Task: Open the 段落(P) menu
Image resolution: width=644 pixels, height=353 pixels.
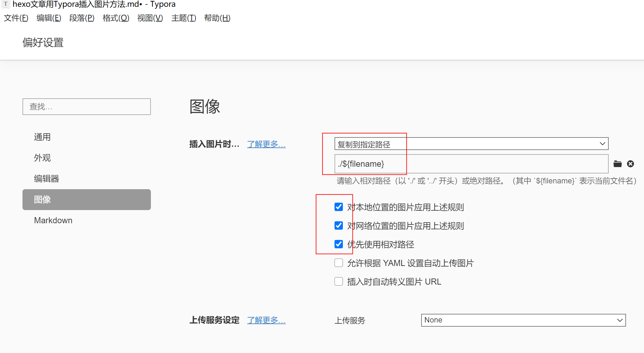Action: coord(82,18)
